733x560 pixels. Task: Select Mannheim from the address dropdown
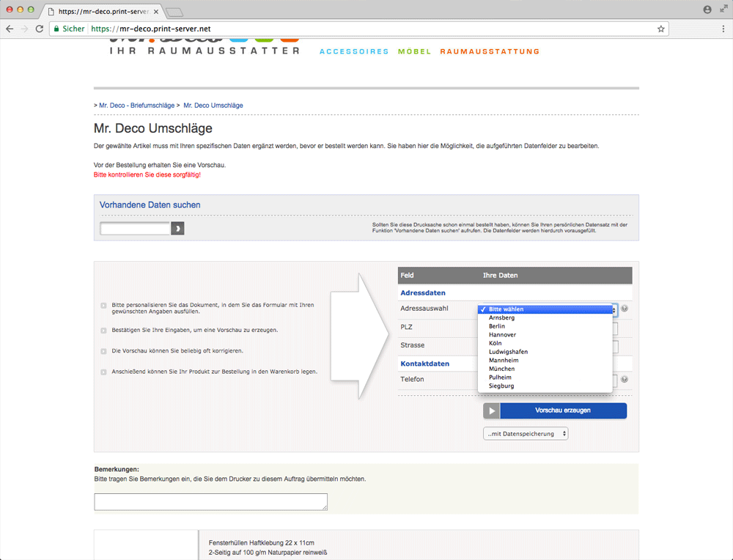(545, 361)
